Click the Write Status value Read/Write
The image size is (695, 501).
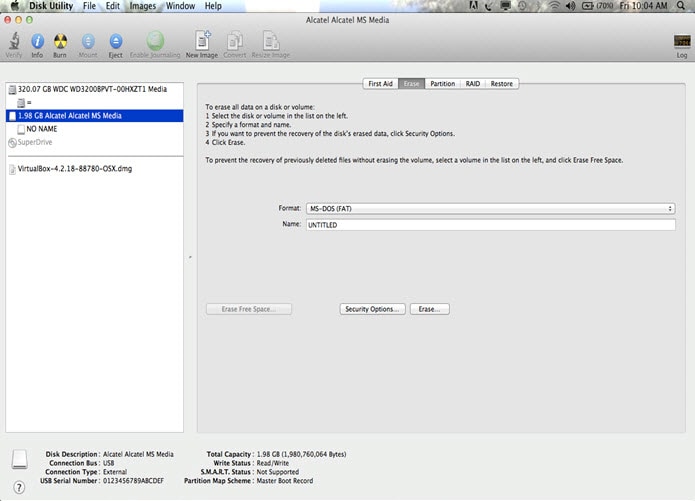pyautogui.click(x=273, y=463)
